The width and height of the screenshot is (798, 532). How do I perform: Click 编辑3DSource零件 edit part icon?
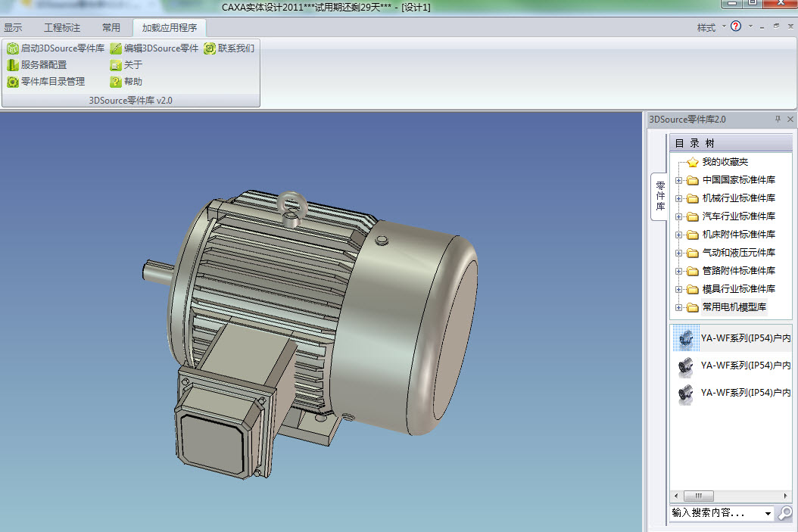pyautogui.click(x=116, y=48)
